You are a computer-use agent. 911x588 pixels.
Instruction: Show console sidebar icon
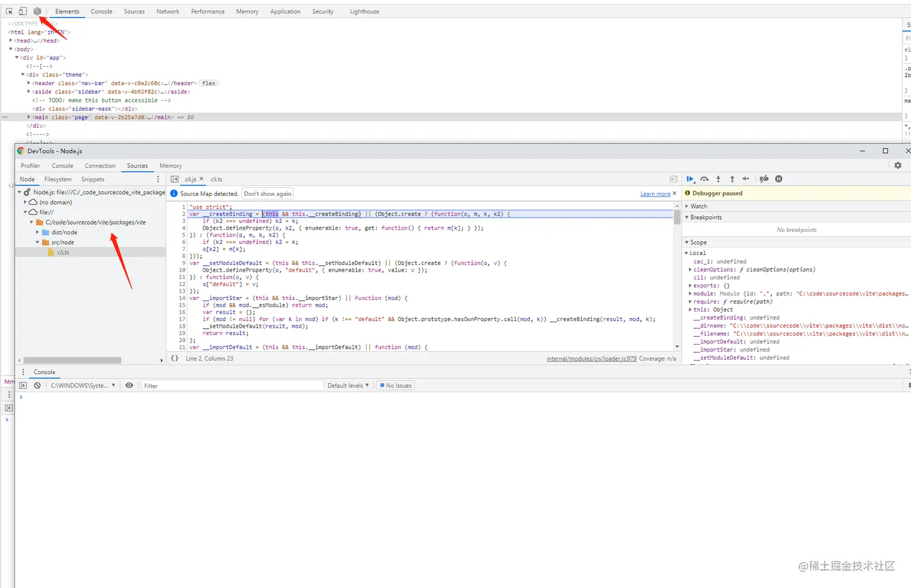tap(23, 386)
